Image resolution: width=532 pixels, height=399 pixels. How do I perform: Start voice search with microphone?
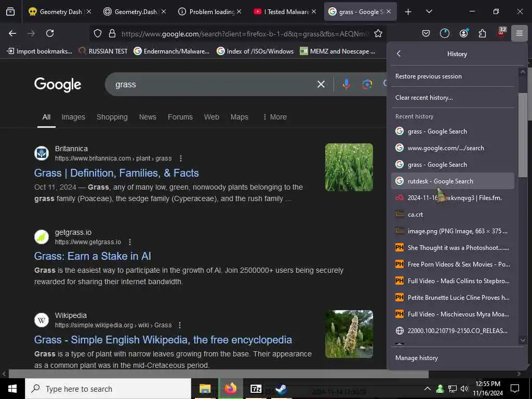point(346,84)
